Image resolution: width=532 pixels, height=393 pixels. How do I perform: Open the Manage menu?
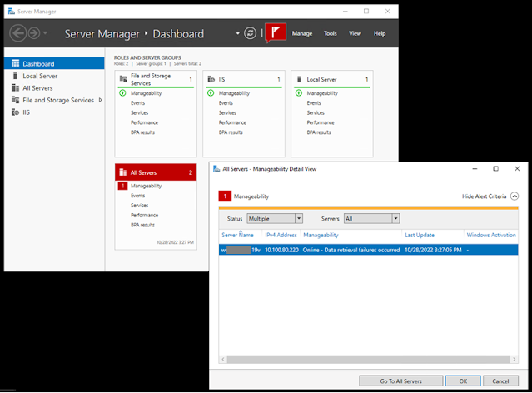point(302,33)
